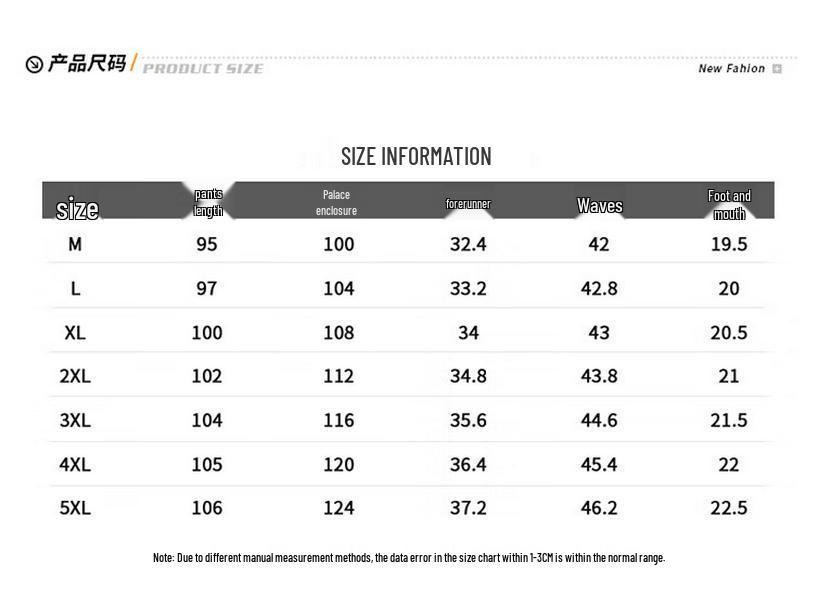Viewport: 814px width, 611px height.
Task: Click the New Fahion label
Action: coord(731,69)
